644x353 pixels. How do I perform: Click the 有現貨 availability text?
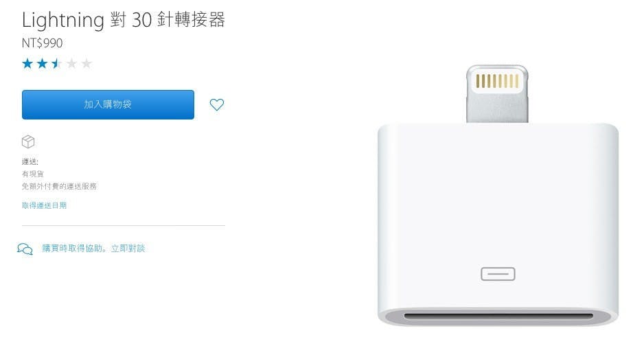(x=32, y=174)
